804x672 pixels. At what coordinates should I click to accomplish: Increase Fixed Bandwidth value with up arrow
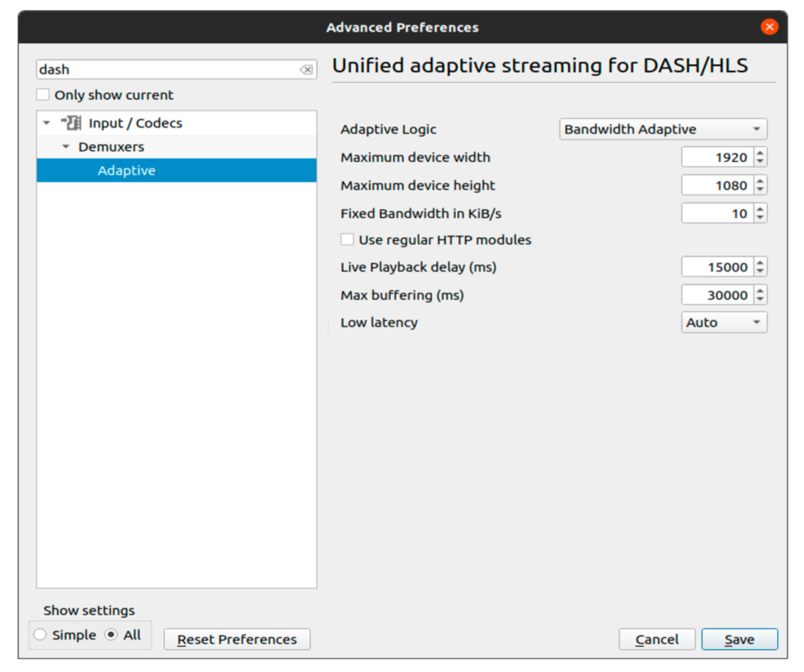(760, 209)
